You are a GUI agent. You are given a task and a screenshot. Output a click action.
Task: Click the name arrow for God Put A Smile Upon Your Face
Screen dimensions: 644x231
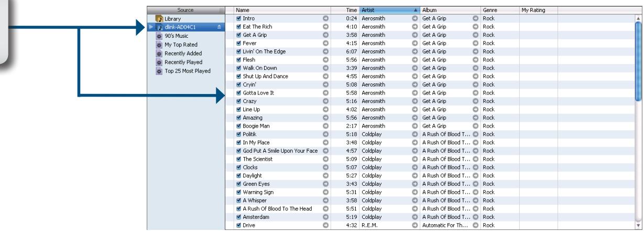pos(326,151)
